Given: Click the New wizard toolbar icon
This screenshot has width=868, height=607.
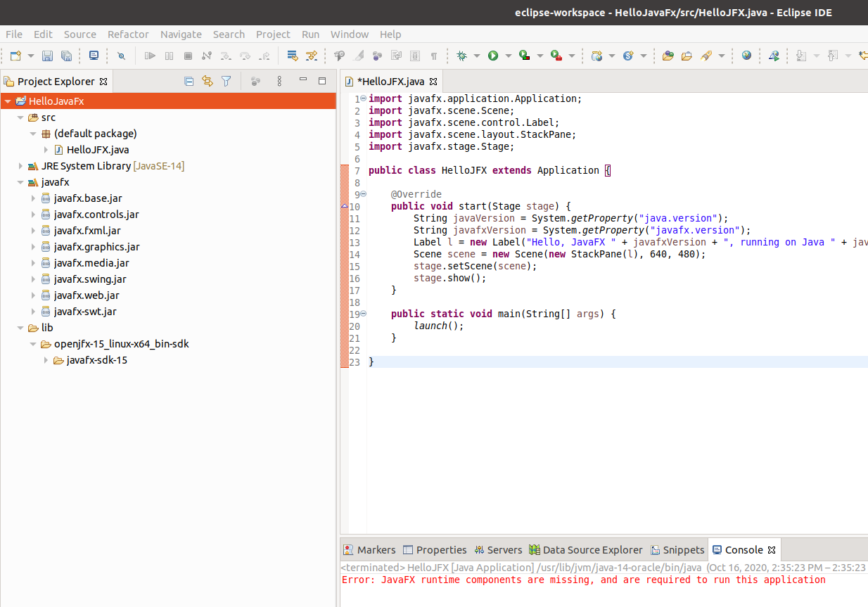Looking at the screenshot, I should click(x=15, y=56).
